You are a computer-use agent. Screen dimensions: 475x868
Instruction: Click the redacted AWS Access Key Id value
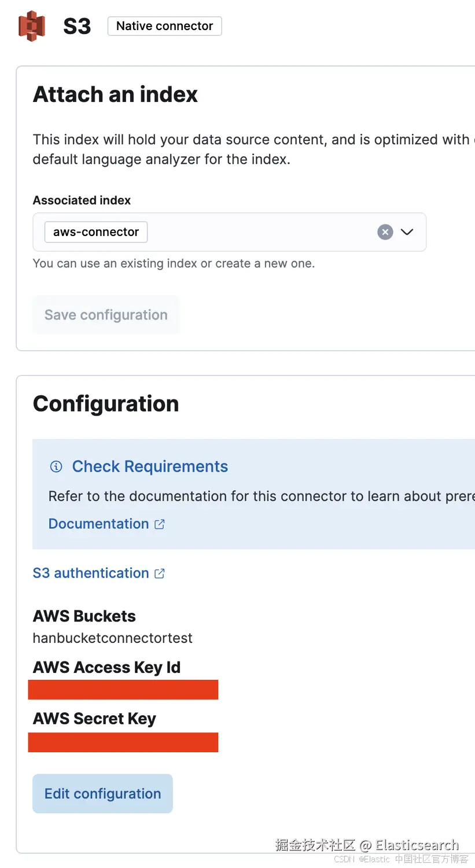[123, 690]
